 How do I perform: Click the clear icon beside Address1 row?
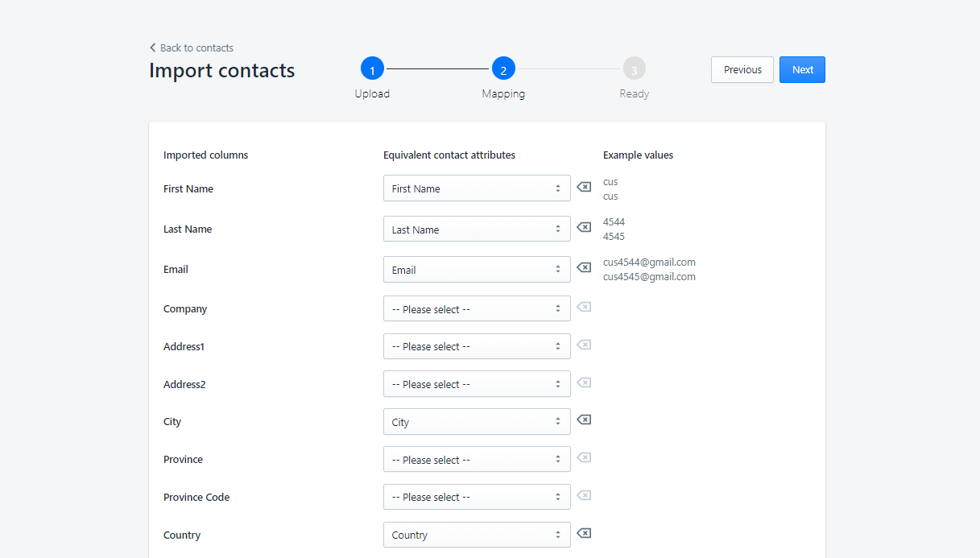click(584, 345)
